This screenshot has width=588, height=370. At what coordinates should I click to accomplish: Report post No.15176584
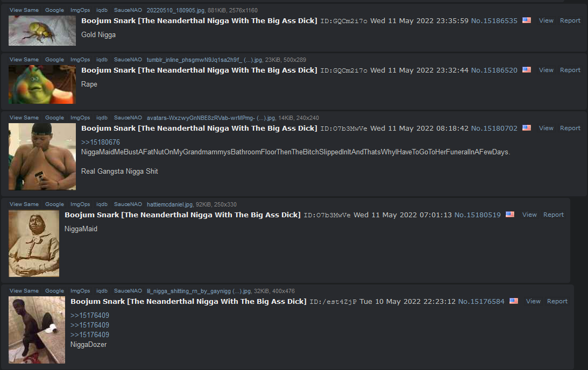[x=557, y=301]
